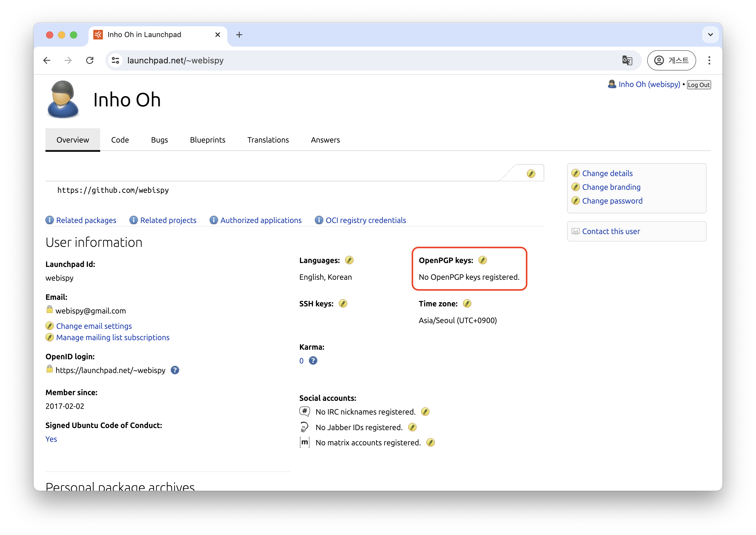756x535 pixels.
Task: Open the guest profile button 게스트
Action: pyautogui.click(x=671, y=61)
